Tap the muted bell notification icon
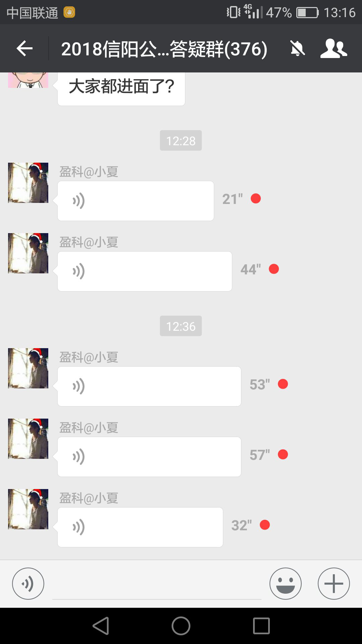Image resolution: width=362 pixels, height=644 pixels. (x=297, y=49)
